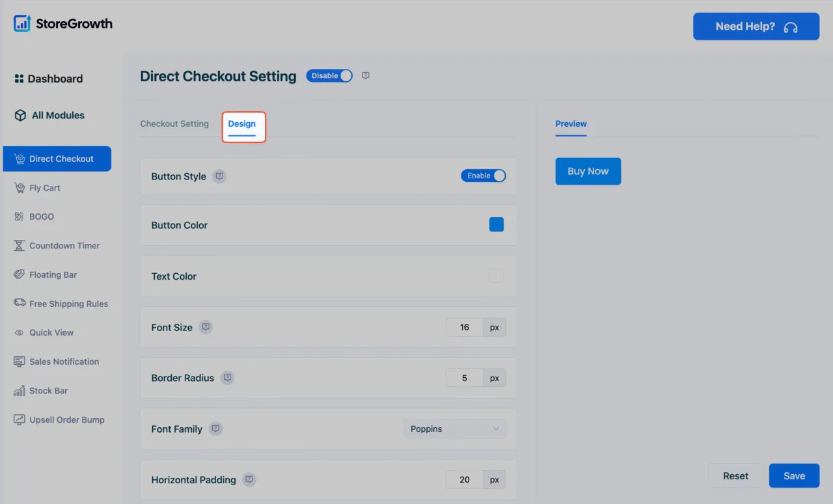Viewport: 833px width, 504px height.
Task: Toggle the Direct Checkout Setting Disable switch
Action: pos(329,76)
